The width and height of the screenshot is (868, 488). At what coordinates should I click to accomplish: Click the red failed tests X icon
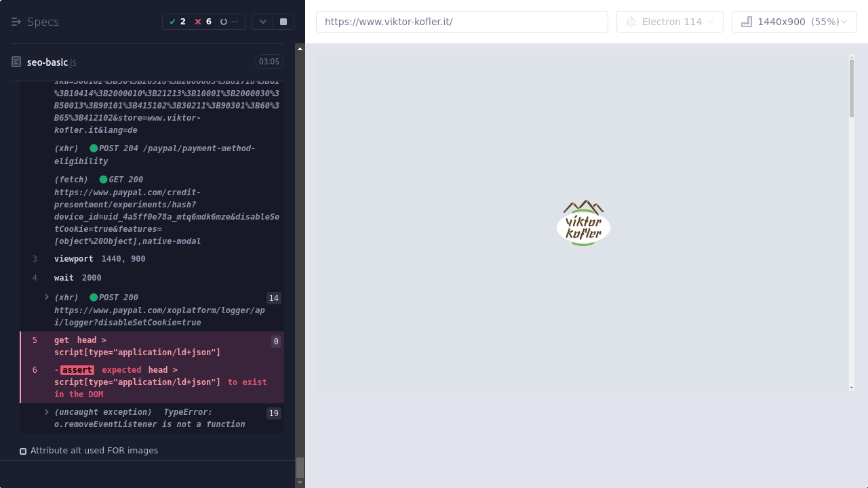(198, 22)
